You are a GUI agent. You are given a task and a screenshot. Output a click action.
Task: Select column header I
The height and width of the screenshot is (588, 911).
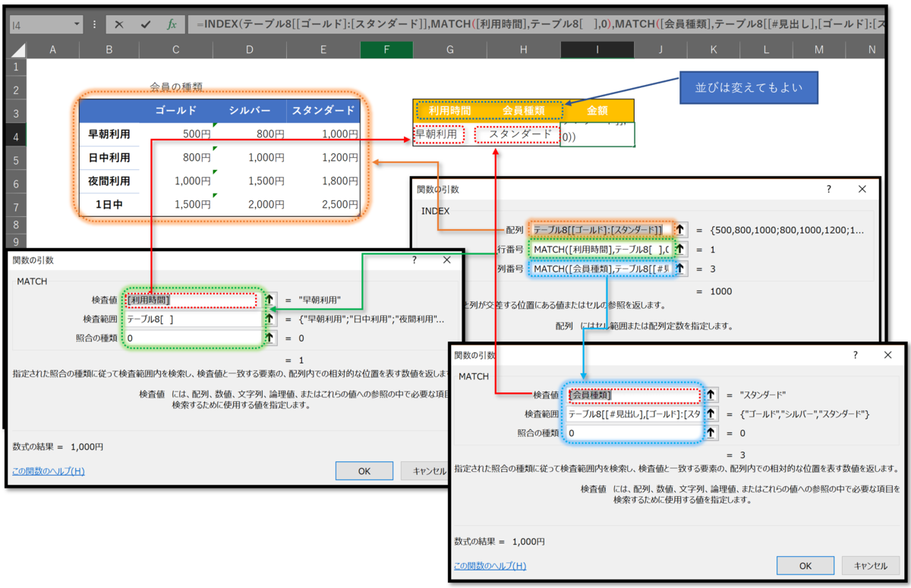597,49
